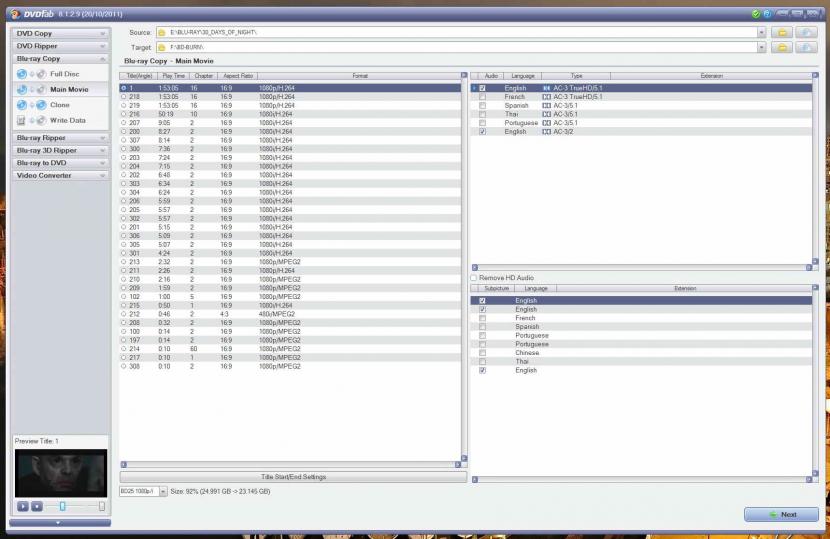Select the radio button for title 212
Viewport: 830px width, 539px height.
point(124,314)
